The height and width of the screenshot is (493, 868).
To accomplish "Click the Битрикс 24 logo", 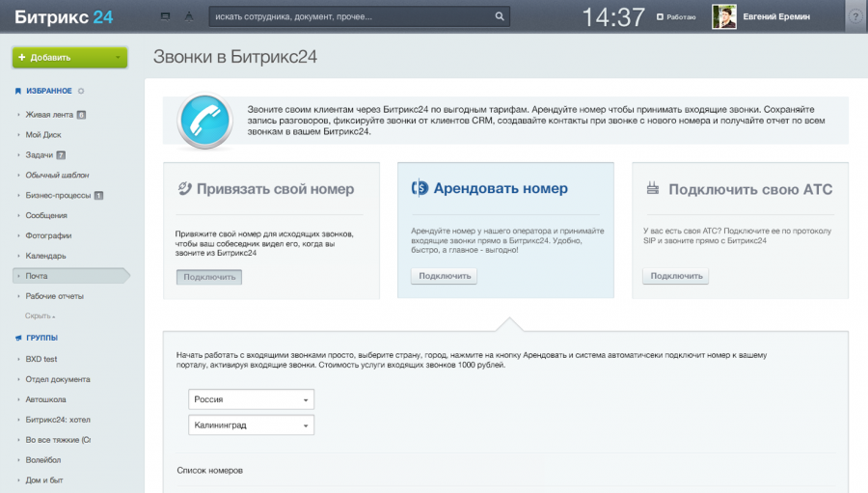I will 64,16.
